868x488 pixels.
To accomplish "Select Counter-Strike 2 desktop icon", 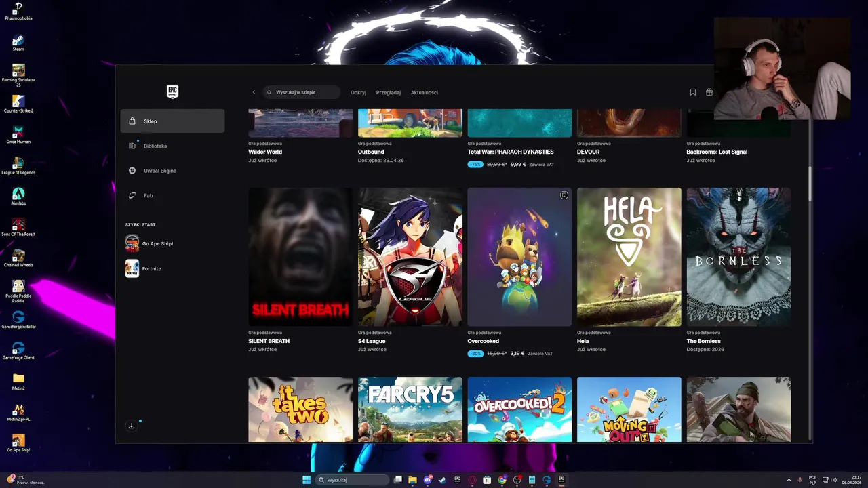I will 18,104.
